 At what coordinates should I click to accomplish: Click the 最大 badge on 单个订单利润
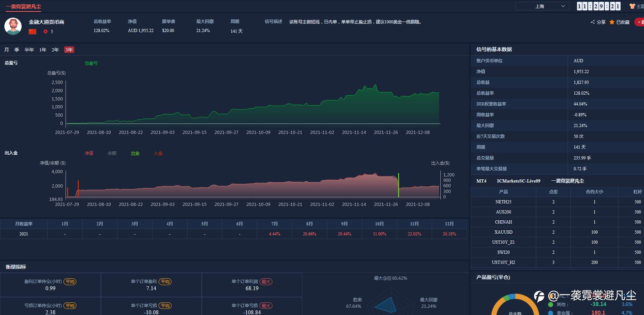[266, 282]
